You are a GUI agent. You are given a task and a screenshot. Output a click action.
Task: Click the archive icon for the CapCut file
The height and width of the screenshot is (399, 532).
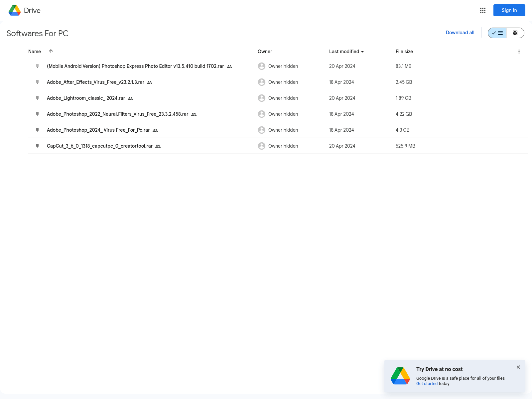click(x=37, y=146)
